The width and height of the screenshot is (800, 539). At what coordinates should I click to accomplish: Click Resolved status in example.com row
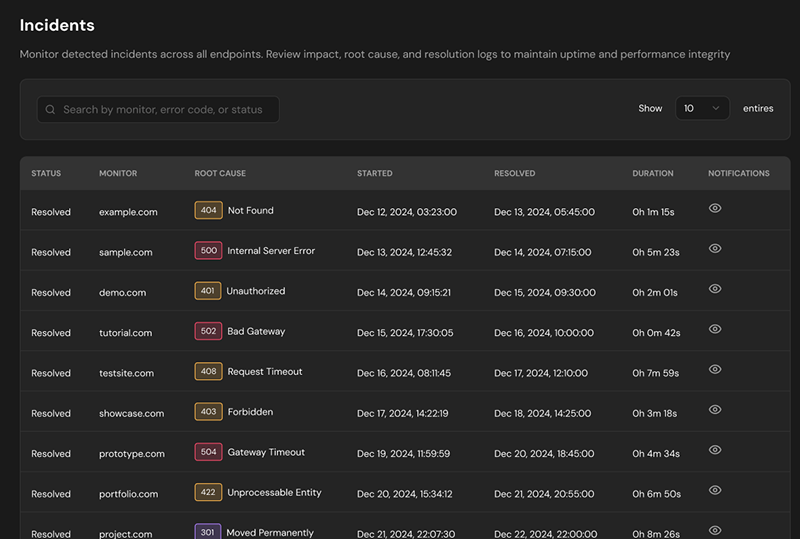51,212
